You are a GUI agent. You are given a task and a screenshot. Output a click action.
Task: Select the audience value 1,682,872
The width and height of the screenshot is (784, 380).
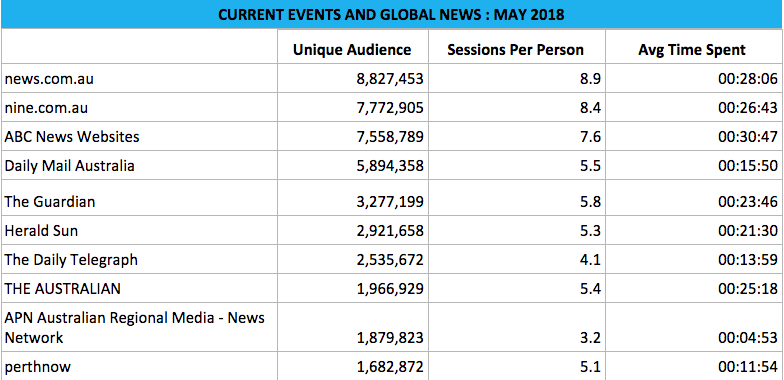click(390, 367)
